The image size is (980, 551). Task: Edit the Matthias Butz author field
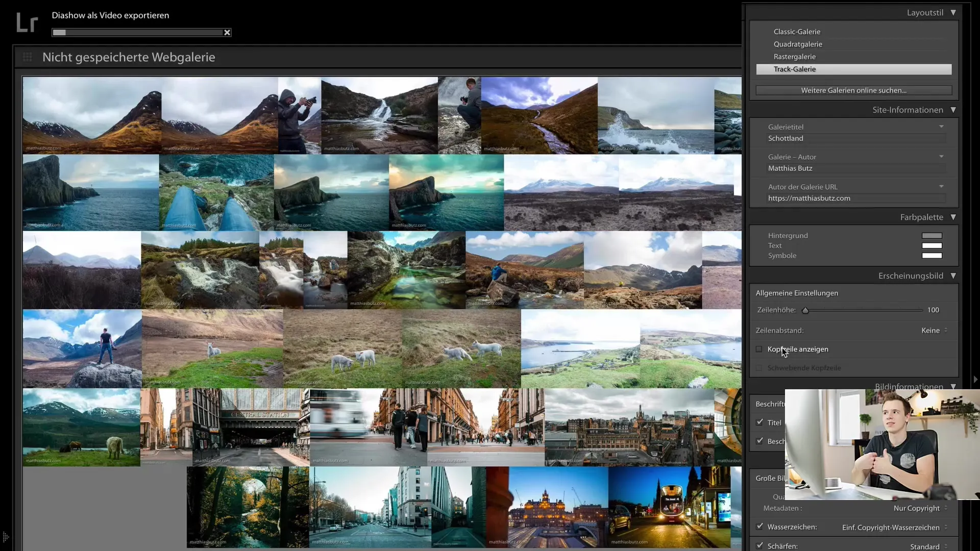856,168
